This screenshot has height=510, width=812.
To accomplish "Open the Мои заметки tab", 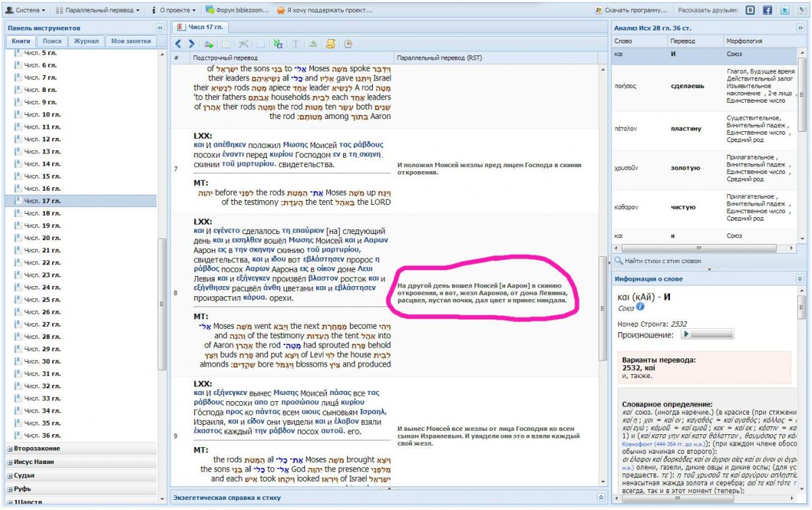I will pos(130,41).
